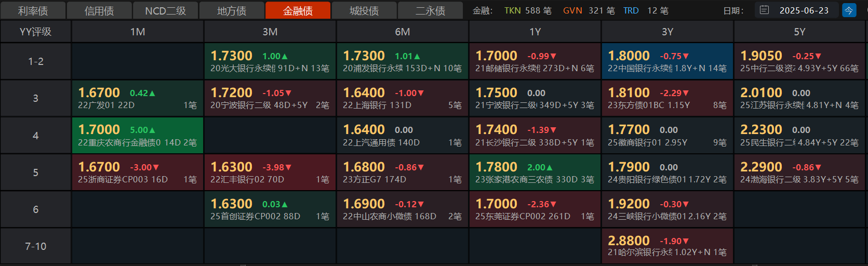Switch to the 二永债 tab

coord(430,10)
